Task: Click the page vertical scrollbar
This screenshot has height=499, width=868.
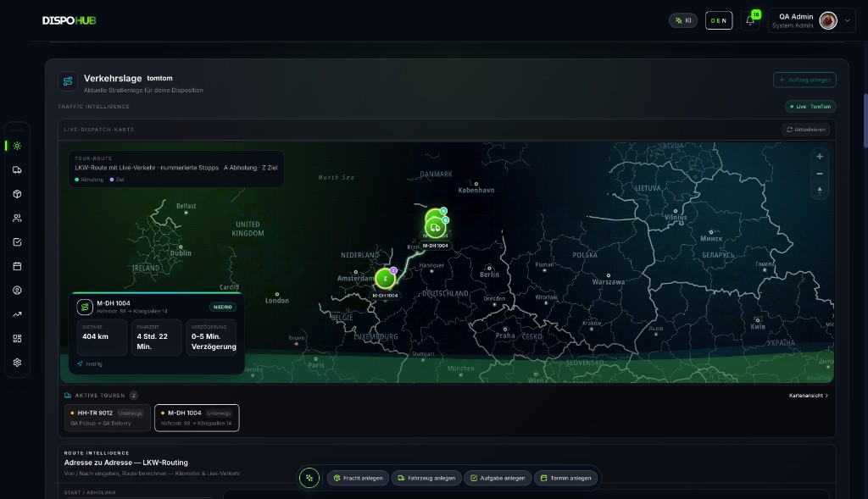Action: tap(865, 120)
